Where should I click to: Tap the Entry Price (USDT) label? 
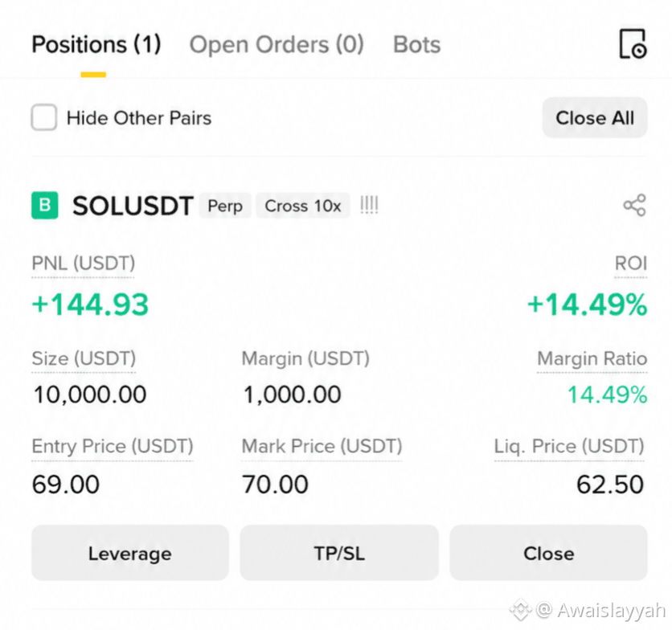coord(113,446)
